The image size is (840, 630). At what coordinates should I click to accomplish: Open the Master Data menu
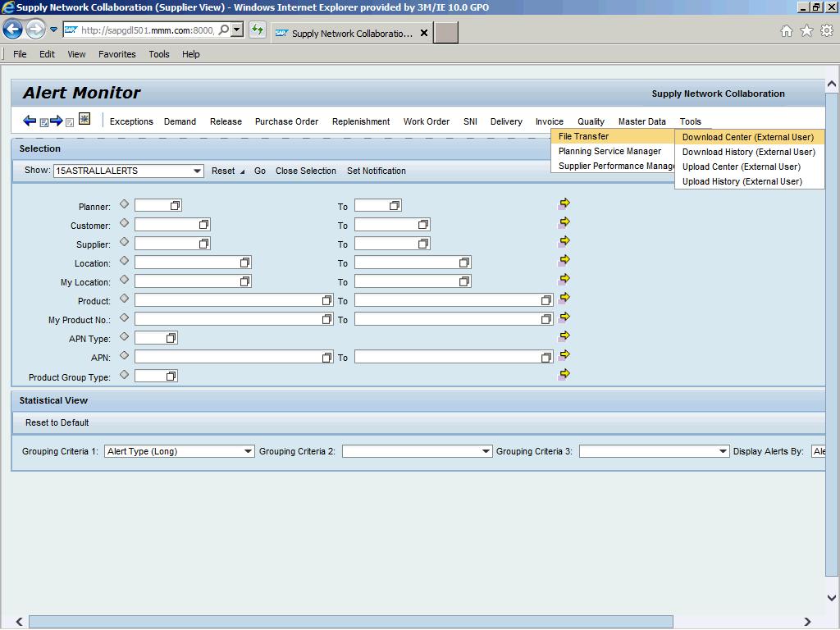pos(641,121)
